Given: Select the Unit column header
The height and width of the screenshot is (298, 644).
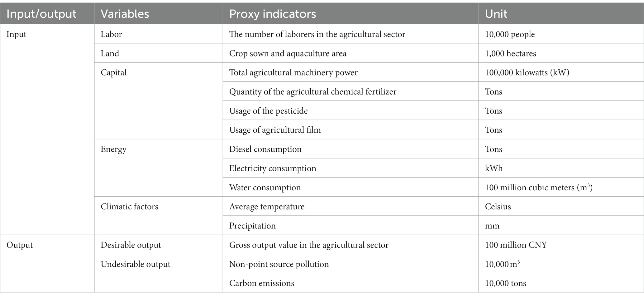Looking at the screenshot, I should pos(561,14).
